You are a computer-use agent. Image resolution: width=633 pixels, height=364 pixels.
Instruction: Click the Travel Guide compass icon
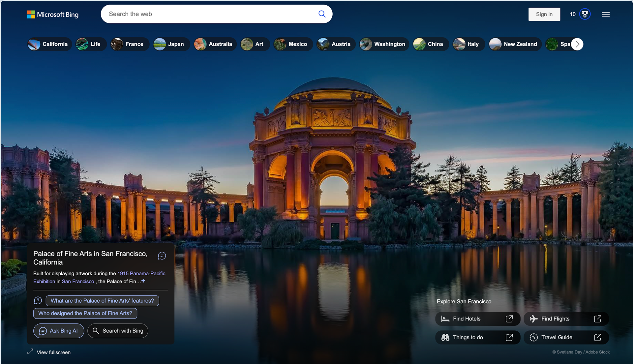click(x=533, y=337)
